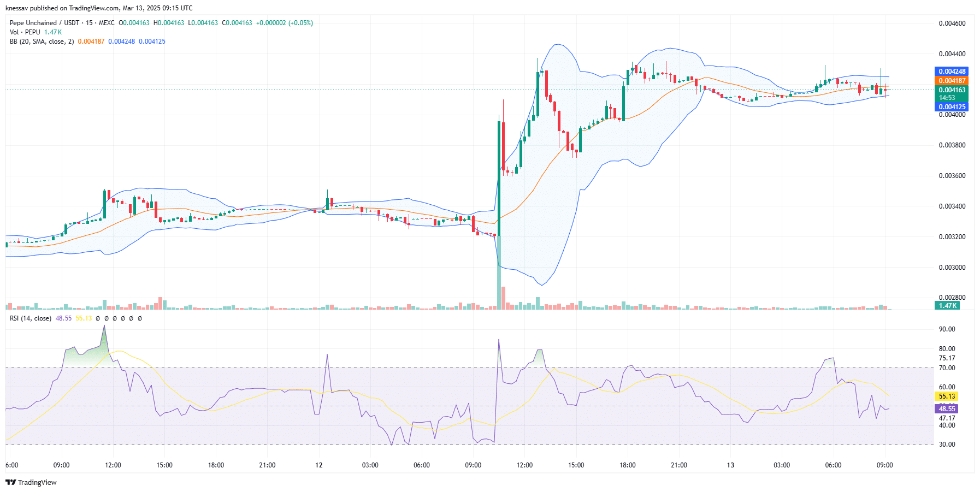Click the 75.17 RSI axis label

tap(947, 358)
